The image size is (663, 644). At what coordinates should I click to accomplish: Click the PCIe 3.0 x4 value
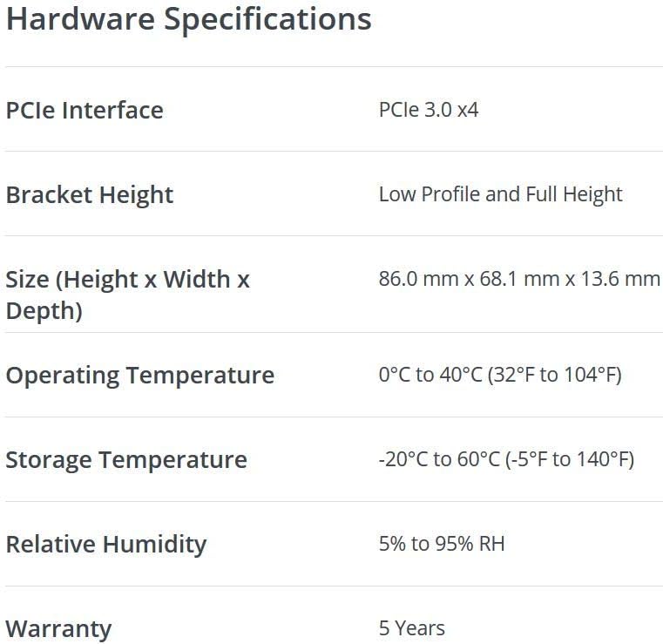(x=429, y=111)
